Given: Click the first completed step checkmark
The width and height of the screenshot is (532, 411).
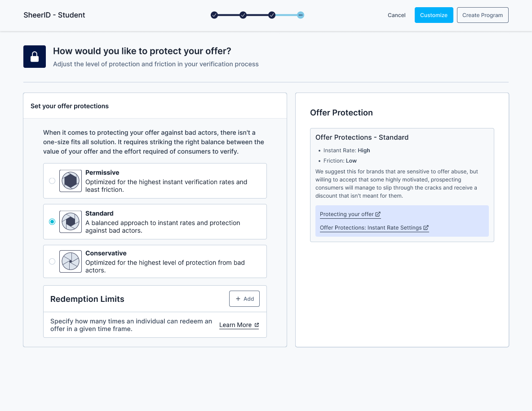Looking at the screenshot, I should (214, 15).
